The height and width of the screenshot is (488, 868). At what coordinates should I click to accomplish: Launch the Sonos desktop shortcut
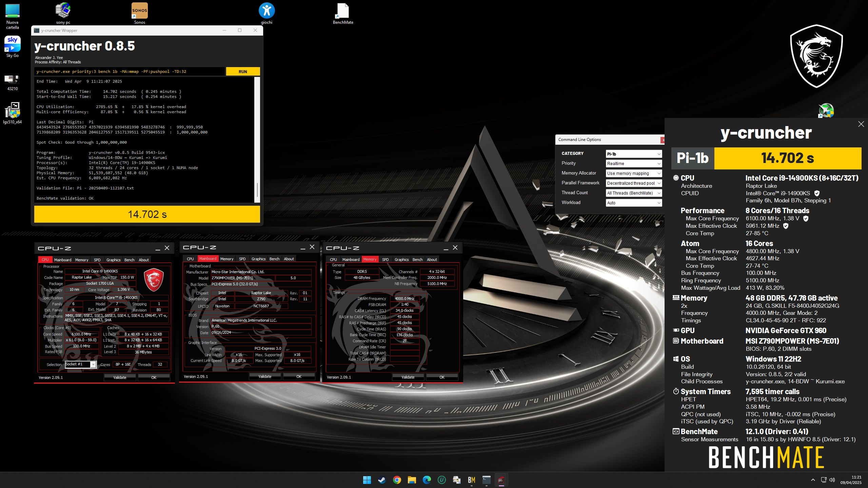tap(139, 14)
